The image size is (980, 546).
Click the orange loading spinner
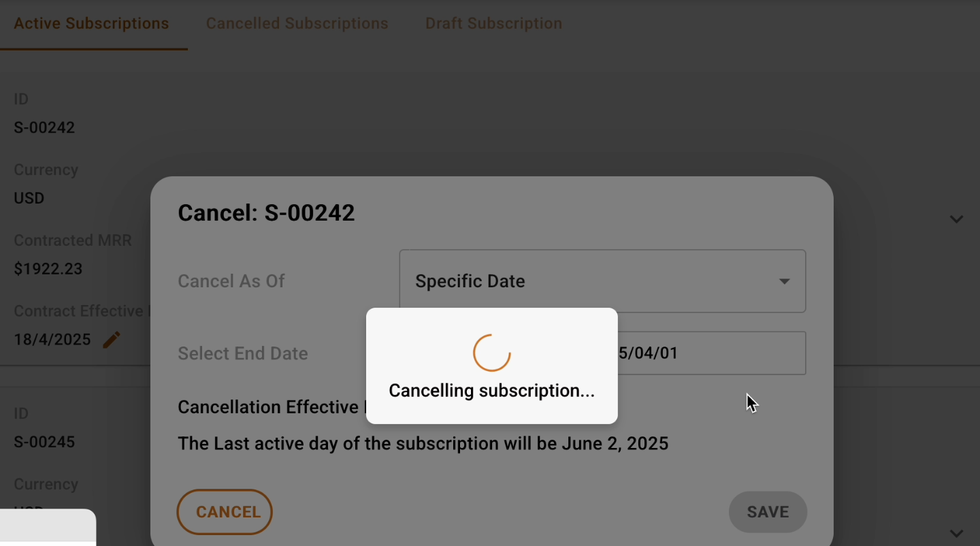click(491, 353)
